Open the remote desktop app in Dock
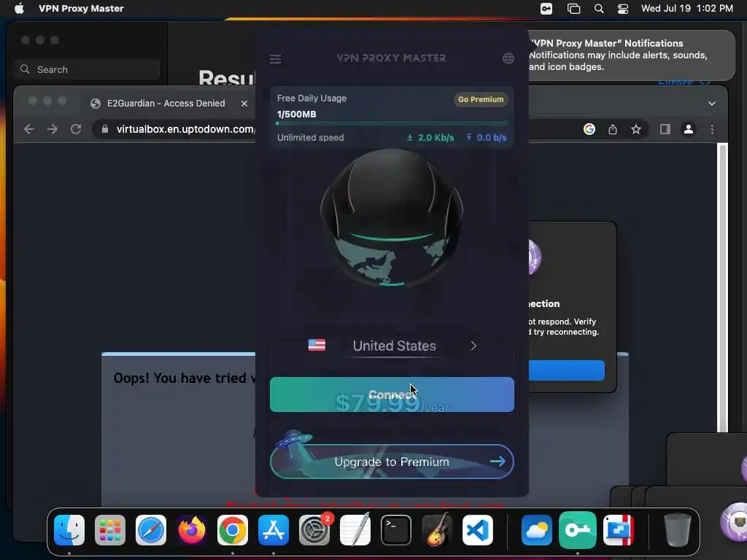The height and width of the screenshot is (560, 747). tap(619, 530)
